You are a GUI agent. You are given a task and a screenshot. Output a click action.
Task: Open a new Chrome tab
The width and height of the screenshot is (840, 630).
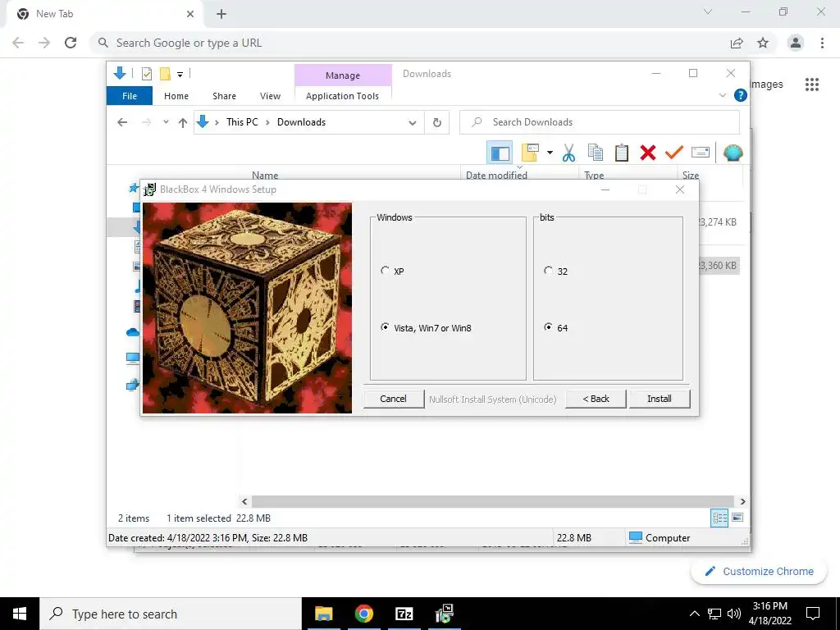221,14
